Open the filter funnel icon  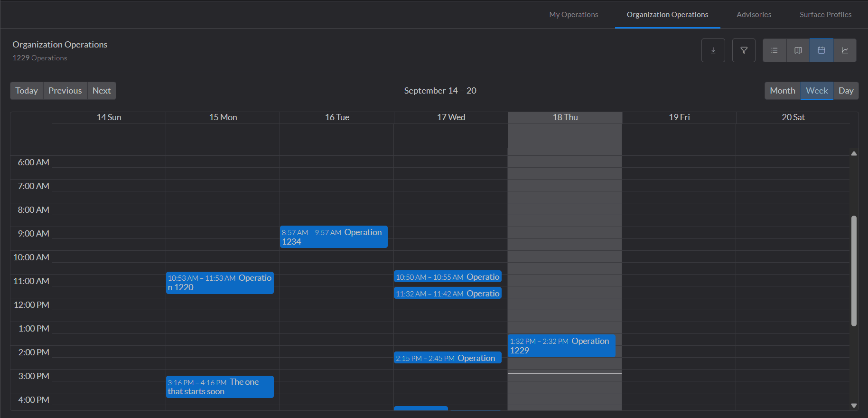pyautogui.click(x=744, y=50)
